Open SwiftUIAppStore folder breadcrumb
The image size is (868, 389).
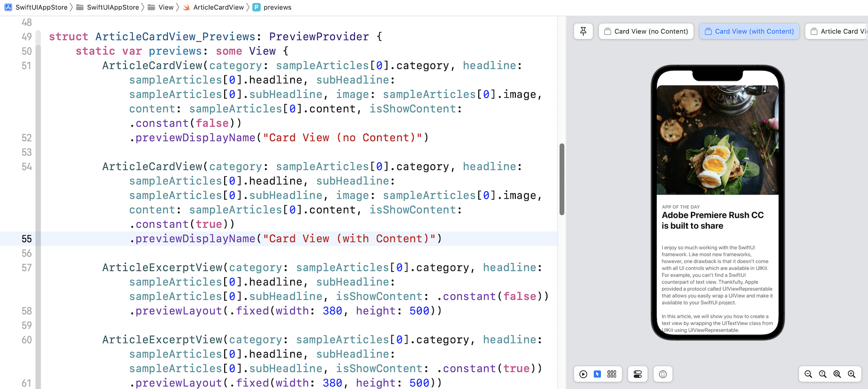coord(108,7)
